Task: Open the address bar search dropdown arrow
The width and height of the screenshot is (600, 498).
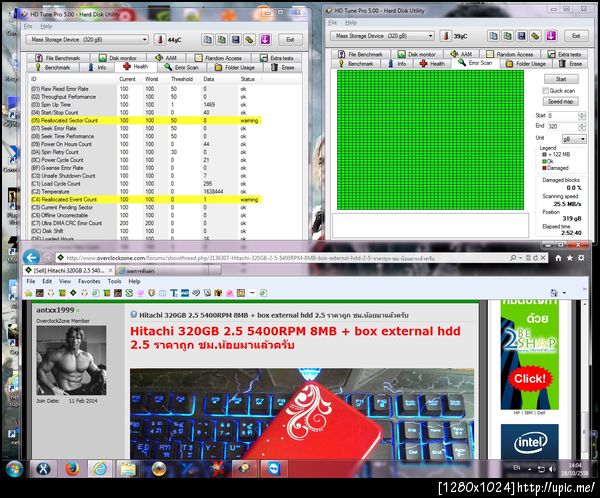Action: [x=520, y=258]
